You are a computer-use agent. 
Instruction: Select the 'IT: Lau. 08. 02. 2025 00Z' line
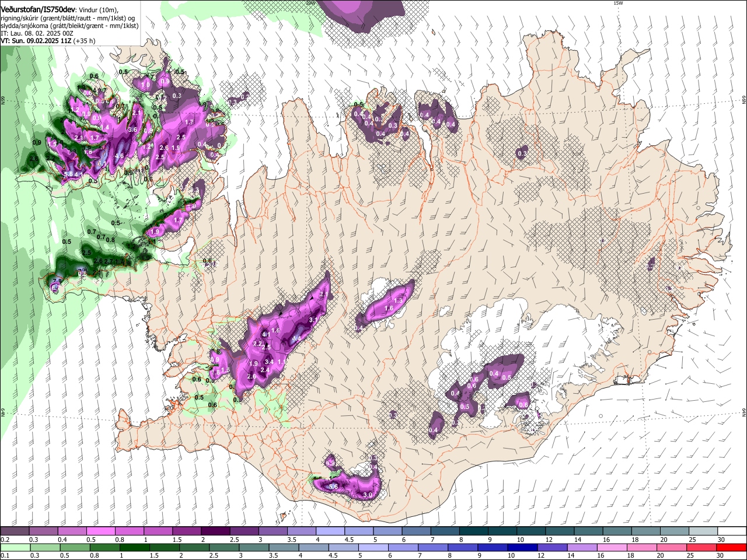click(x=37, y=34)
